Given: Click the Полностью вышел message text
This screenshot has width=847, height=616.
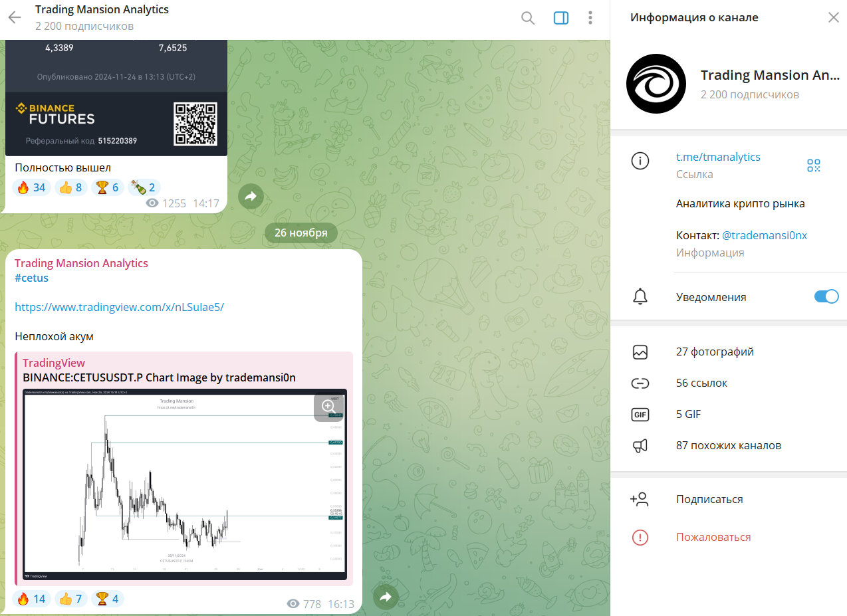Looking at the screenshot, I should coord(62,167).
